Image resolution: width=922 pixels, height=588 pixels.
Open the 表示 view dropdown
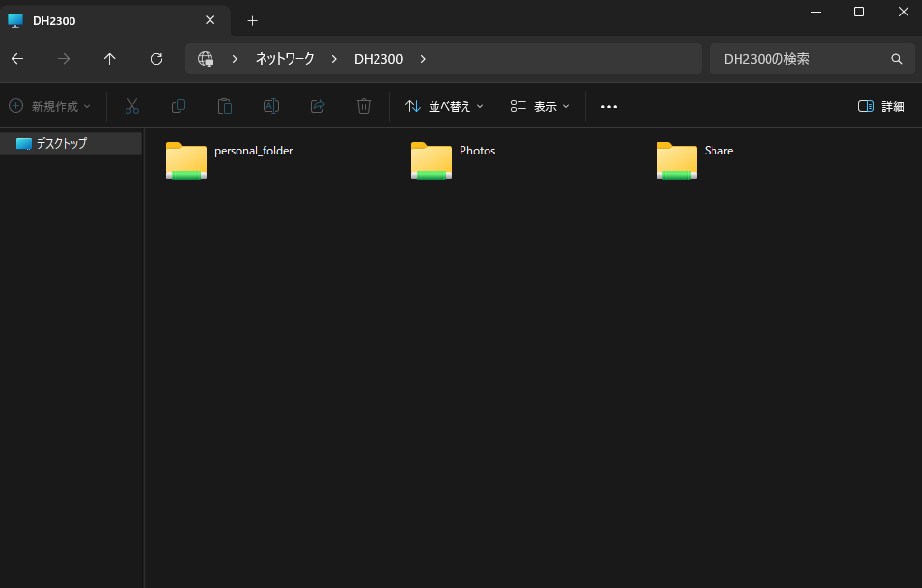pyautogui.click(x=540, y=106)
